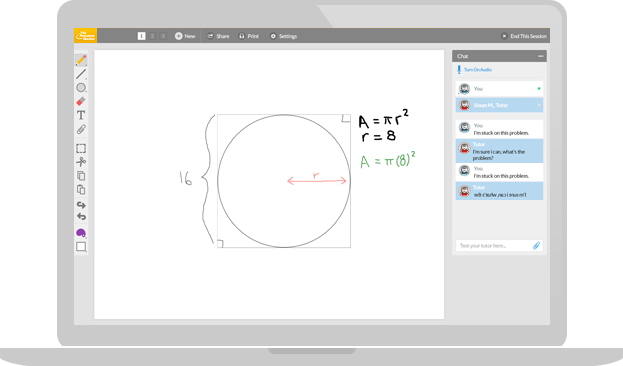The height and width of the screenshot is (366, 623).
Task: Click the Share button
Action: click(x=218, y=36)
